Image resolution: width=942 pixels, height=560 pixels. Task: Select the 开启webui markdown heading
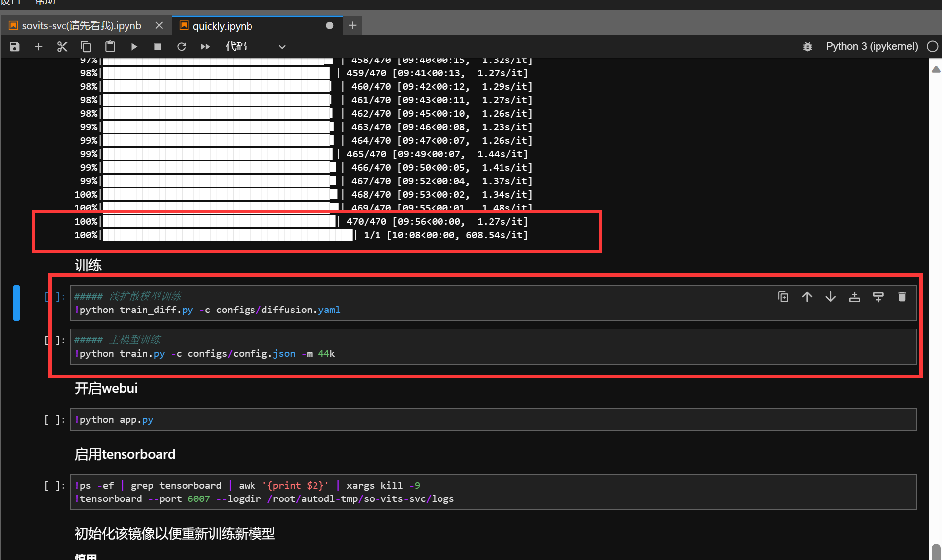tap(106, 388)
